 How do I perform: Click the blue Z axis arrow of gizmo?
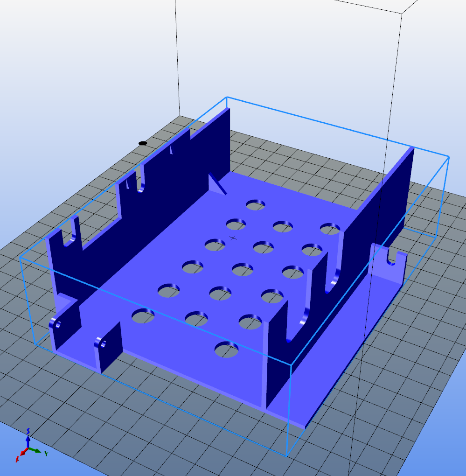pos(28,441)
